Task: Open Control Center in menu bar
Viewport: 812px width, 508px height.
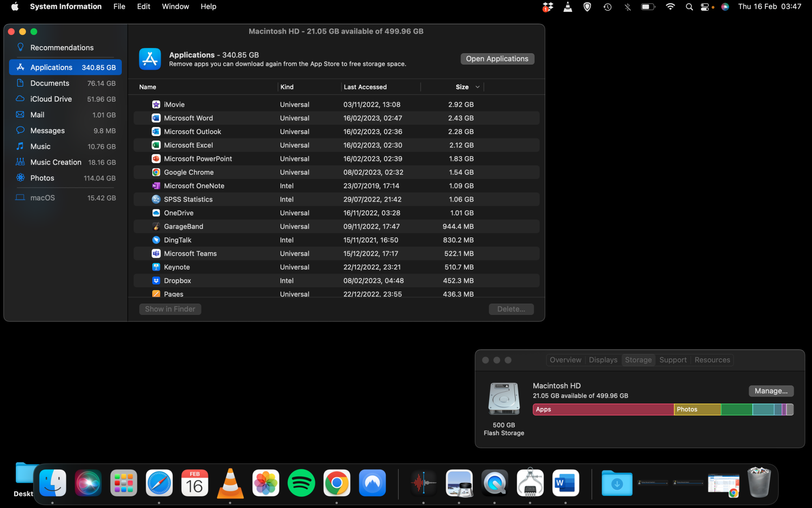Action: [x=705, y=7]
